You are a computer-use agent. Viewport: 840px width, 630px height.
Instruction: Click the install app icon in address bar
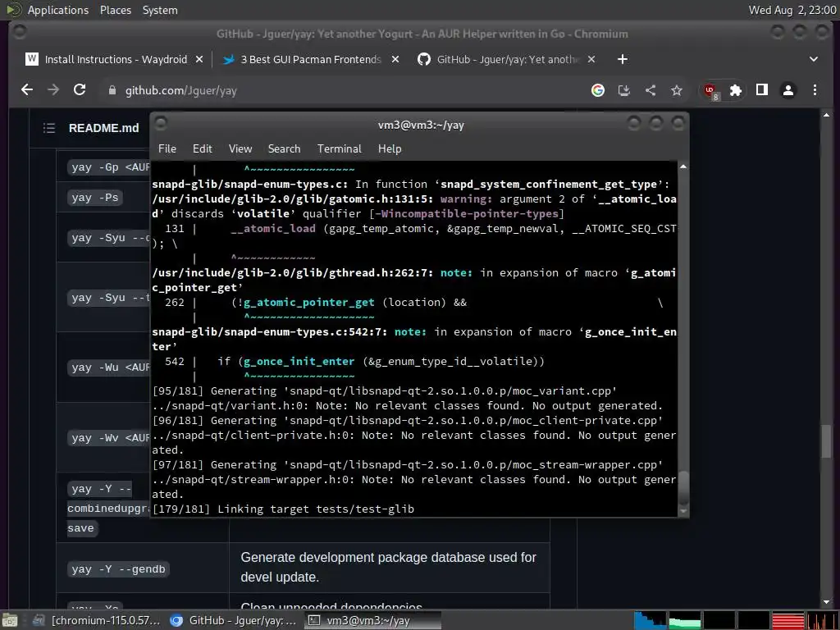coord(624,90)
